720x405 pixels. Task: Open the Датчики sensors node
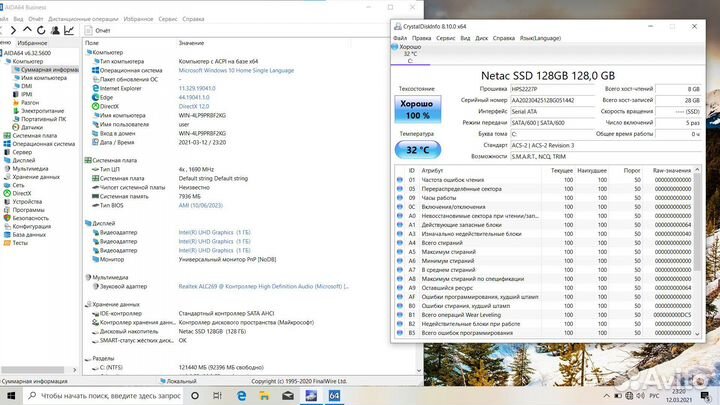[28, 127]
